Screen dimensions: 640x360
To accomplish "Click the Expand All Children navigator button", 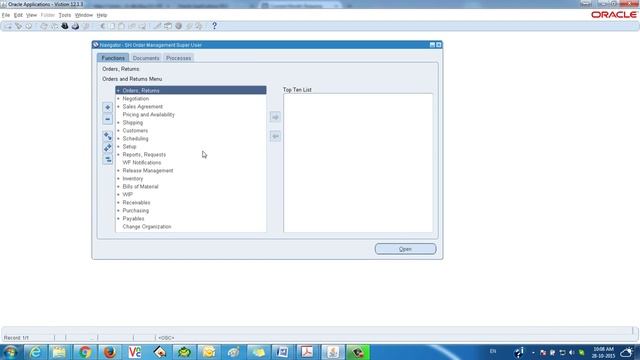I will (107, 136).
